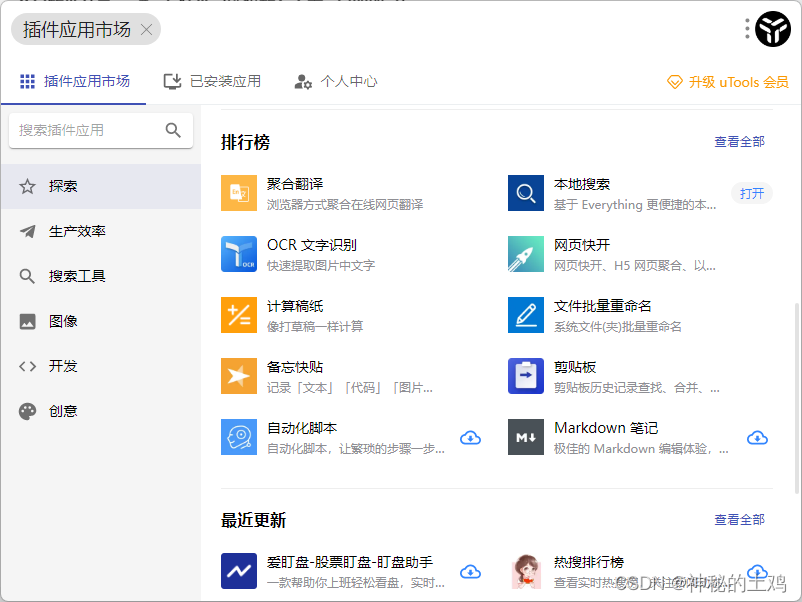
Task: Open 备忘快贴 plugin title
Action: tap(295, 367)
